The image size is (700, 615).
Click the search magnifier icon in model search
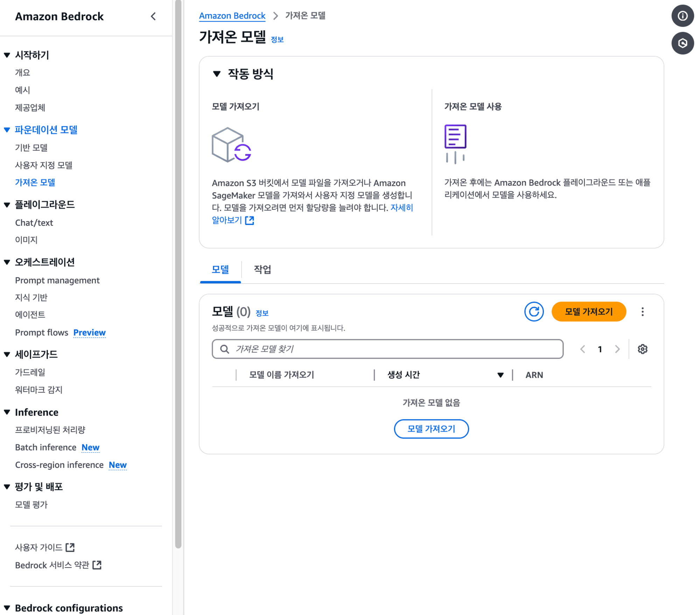click(224, 349)
